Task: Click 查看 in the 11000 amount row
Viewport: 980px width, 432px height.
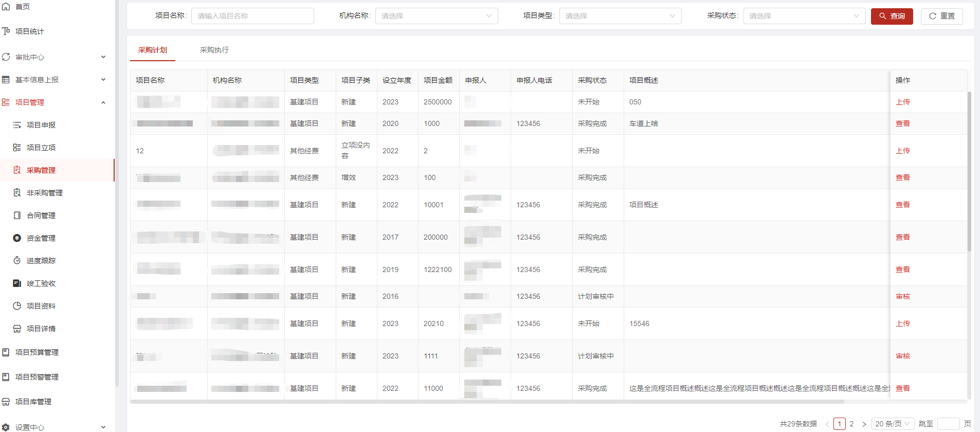Action: (x=903, y=388)
